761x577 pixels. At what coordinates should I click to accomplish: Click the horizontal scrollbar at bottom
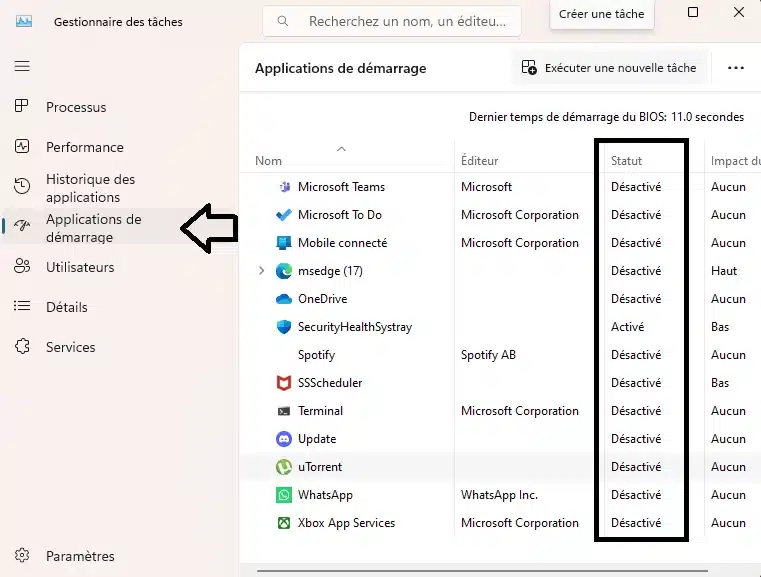(482, 571)
